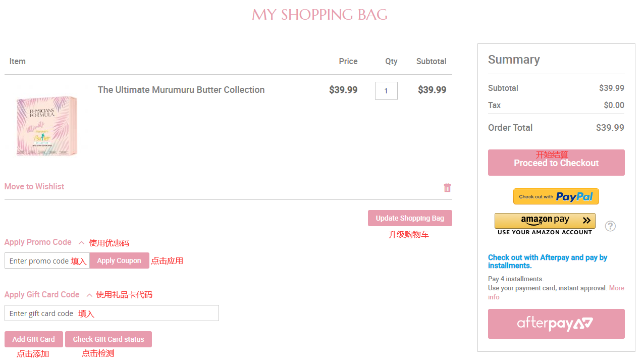Image resolution: width=644 pixels, height=364 pixels.
Task: Collapse the Apply Promo Code chevron
Action: [x=81, y=243]
